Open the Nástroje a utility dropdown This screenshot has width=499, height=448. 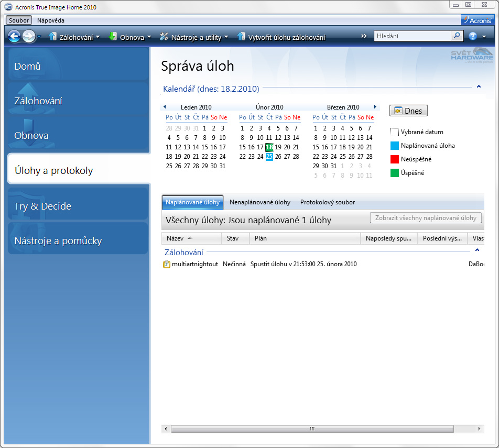click(194, 37)
